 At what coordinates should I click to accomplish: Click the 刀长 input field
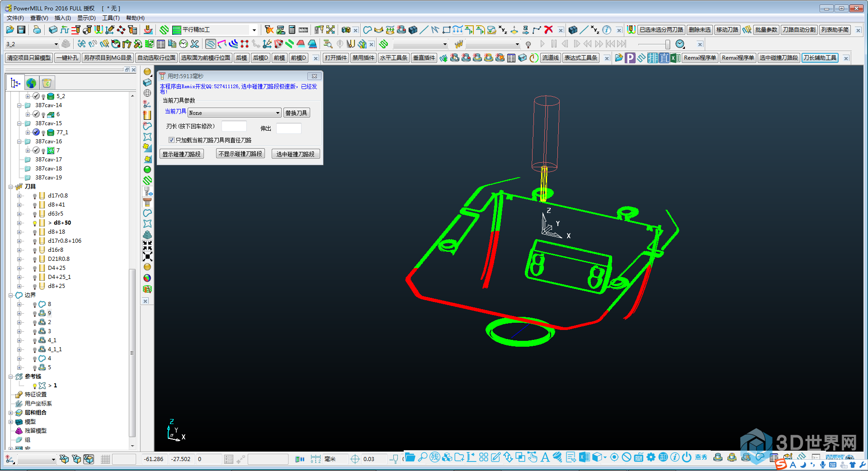pos(234,126)
